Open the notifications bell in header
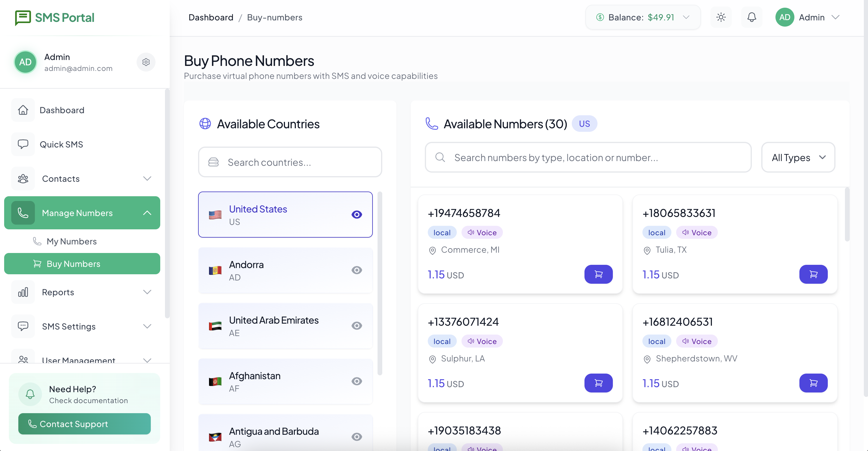 click(x=752, y=17)
